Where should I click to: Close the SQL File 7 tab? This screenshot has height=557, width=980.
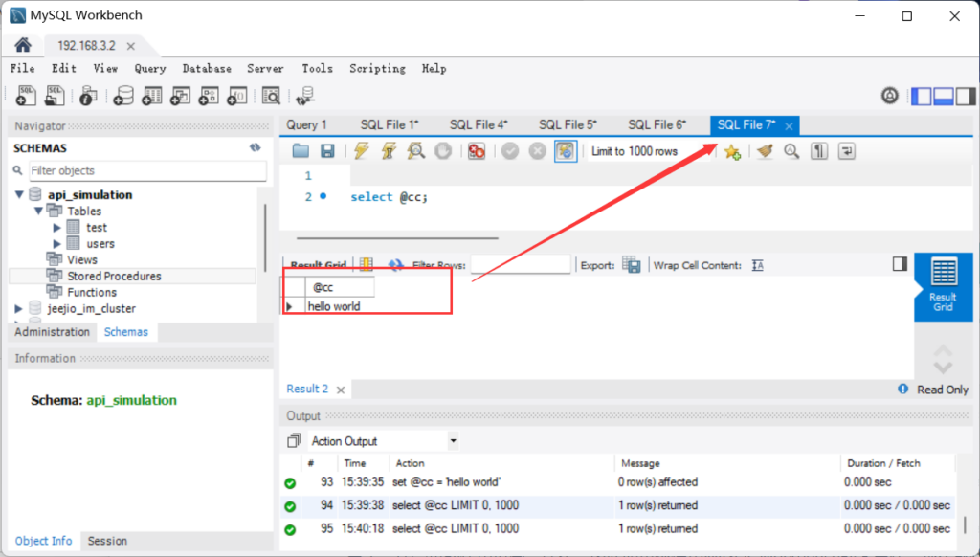click(x=790, y=126)
